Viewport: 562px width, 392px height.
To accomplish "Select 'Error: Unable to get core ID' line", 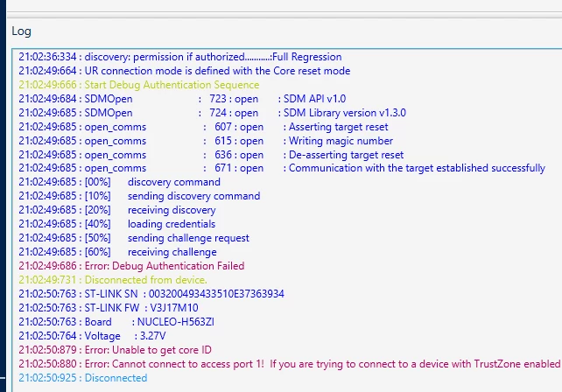I will 115,349.
